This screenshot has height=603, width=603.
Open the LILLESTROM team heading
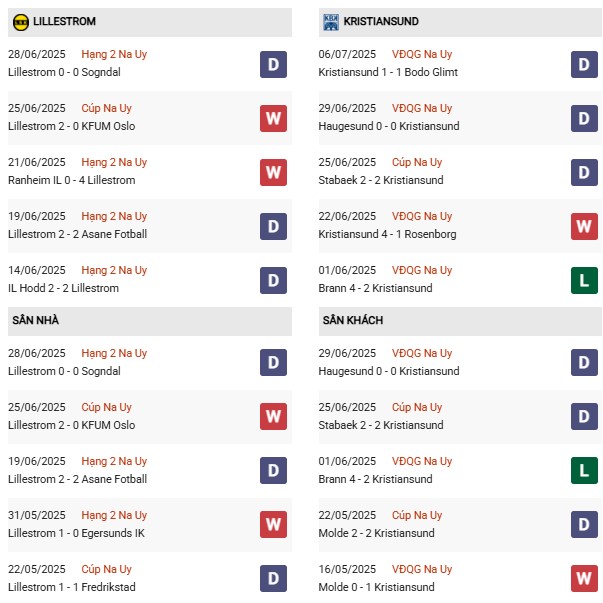click(x=67, y=21)
